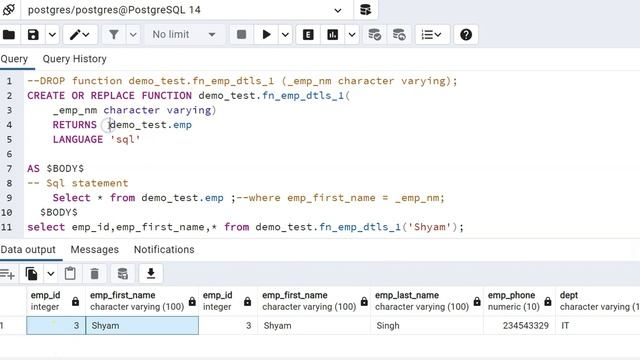Click the first emp_first_name column header
The image size is (640, 360).
[142, 301]
